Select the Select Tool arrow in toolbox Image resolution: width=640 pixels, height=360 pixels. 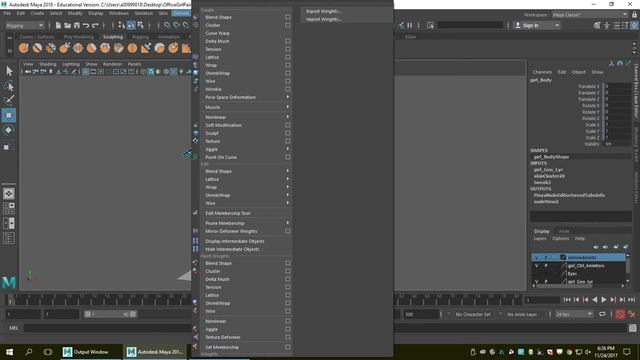click(9, 71)
